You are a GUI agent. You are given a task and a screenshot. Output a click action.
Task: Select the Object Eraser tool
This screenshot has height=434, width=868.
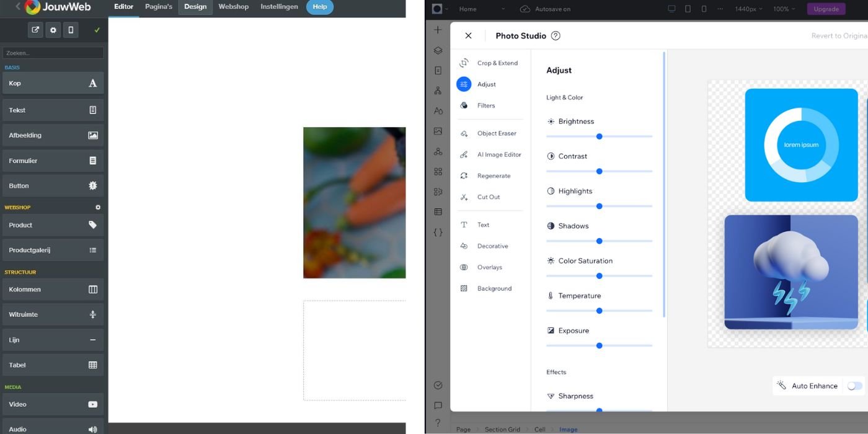point(496,133)
